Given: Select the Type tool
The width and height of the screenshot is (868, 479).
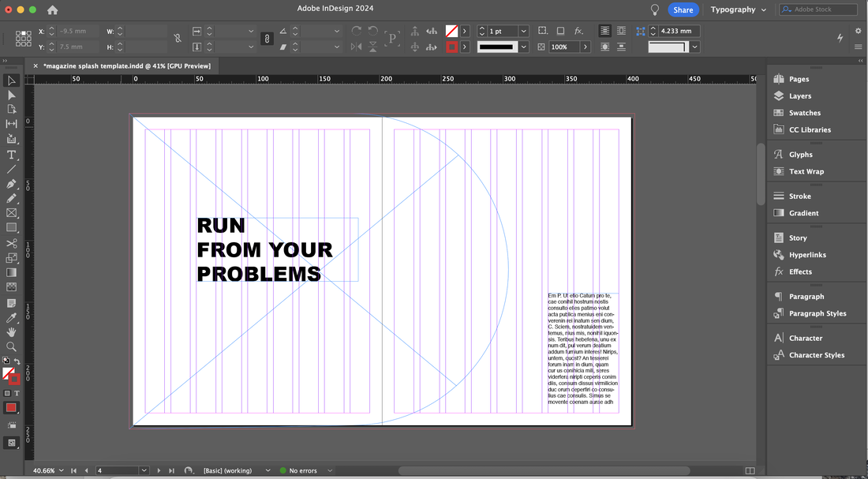Looking at the screenshot, I should (11, 155).
